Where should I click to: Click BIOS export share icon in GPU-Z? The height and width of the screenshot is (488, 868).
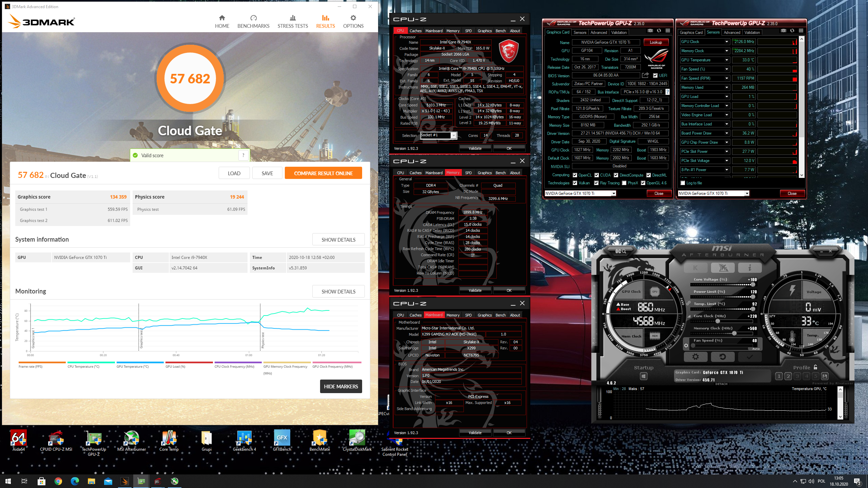click(x=645, y=75)
